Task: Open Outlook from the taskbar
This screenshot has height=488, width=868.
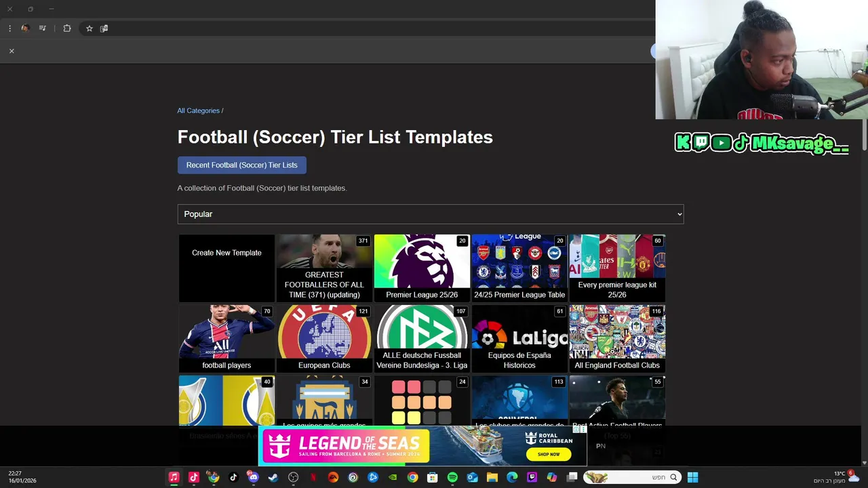Action: pos(472,477)
